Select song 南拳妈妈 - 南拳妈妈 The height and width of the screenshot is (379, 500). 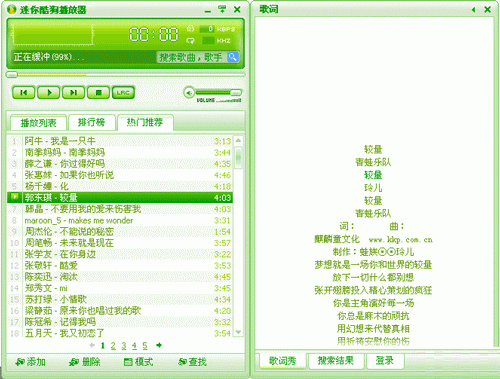pyautogui.click(x=120, y=152)
